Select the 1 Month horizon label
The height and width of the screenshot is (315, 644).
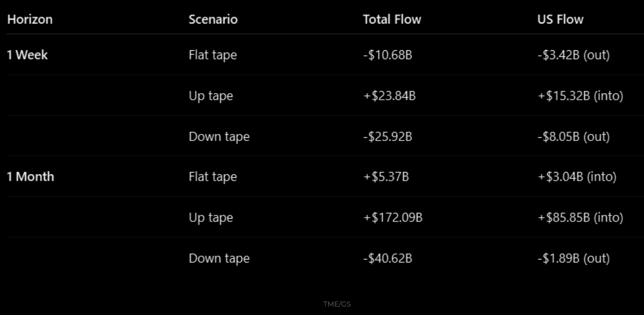(31, 177)
